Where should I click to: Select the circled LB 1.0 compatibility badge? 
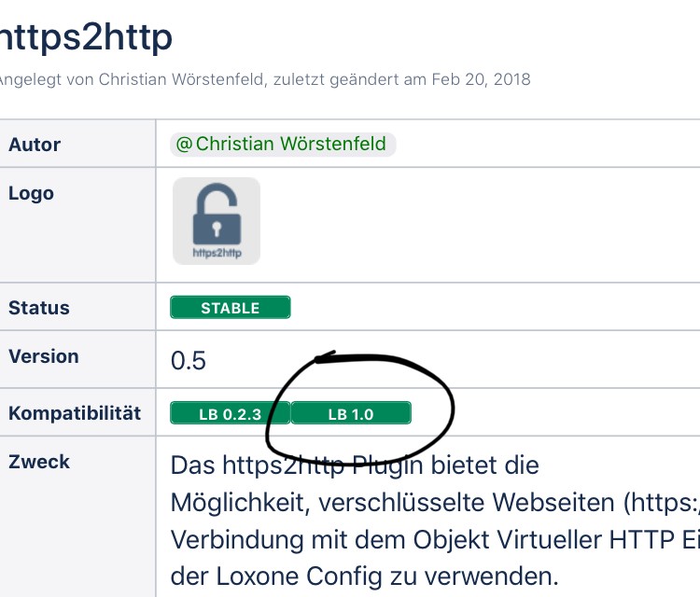click(x=350, y=413)
